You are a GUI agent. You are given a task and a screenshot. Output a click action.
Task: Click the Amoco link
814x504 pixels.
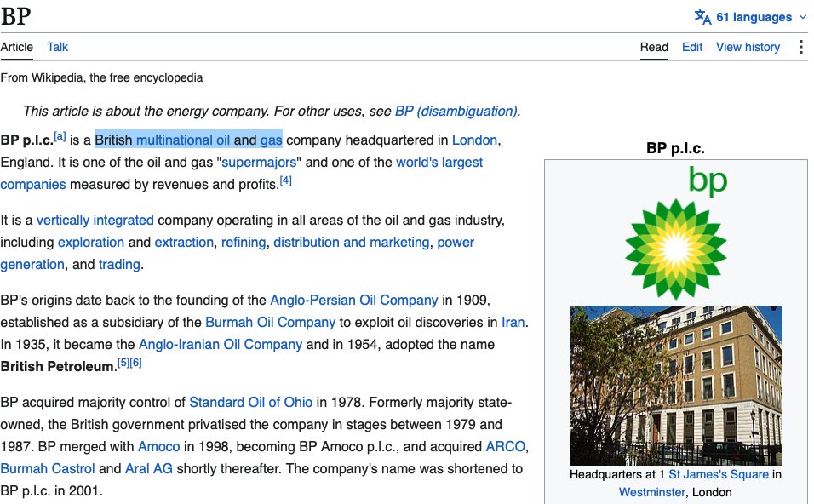pos(159,446)
